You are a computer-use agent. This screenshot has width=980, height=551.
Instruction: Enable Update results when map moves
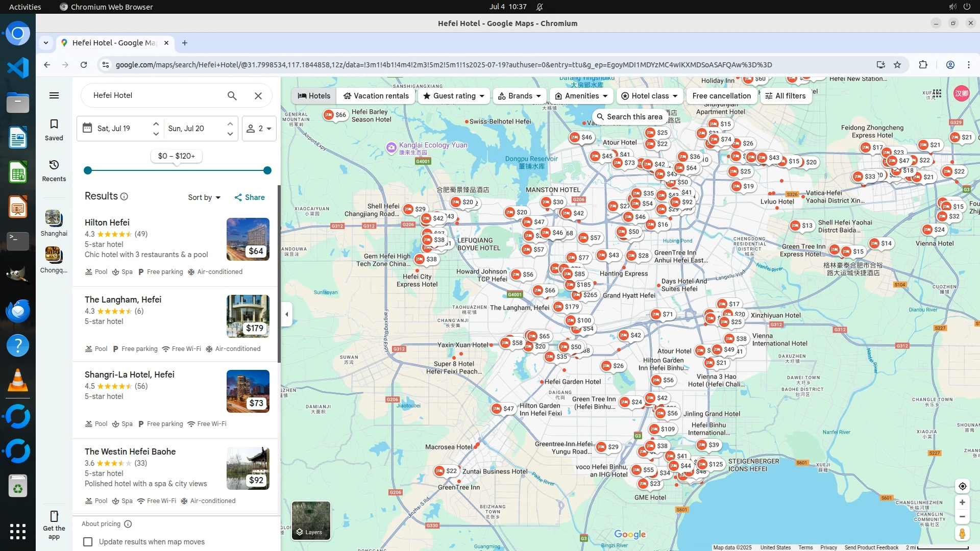(x=88, y=542)
